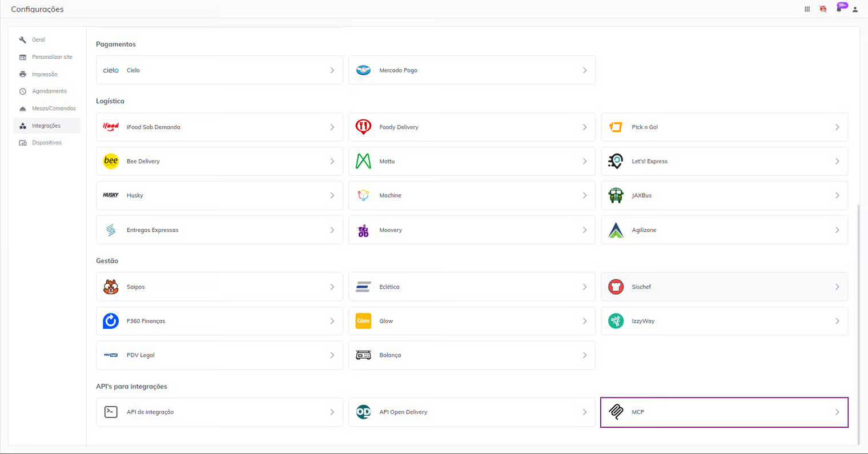Expand the Mercado Pago chevron arrow
This screenshot has height=454, width=868.
tap(585, 70)
